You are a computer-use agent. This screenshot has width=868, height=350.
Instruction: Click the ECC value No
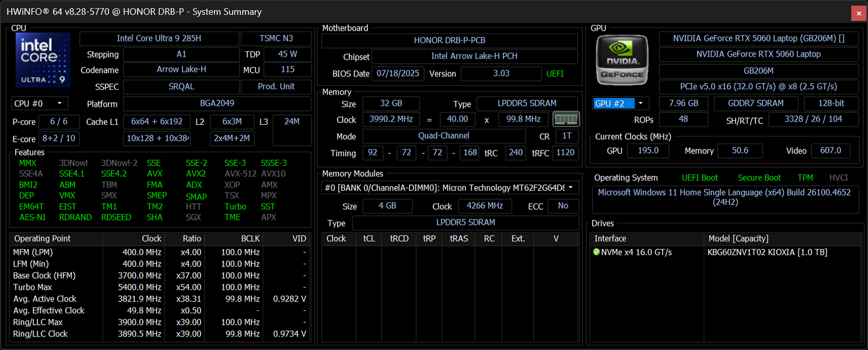(563, 206)
